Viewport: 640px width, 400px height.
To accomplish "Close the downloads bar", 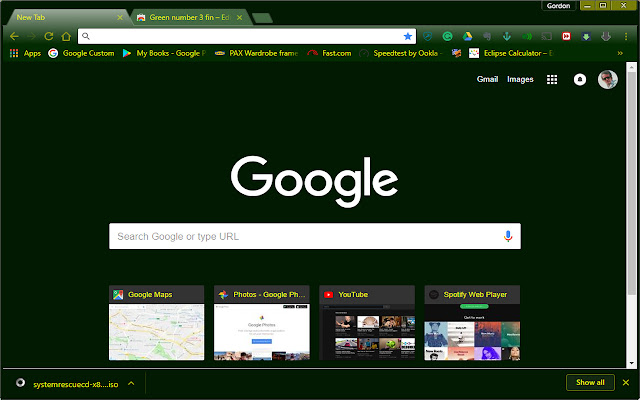I will point(626,382).
